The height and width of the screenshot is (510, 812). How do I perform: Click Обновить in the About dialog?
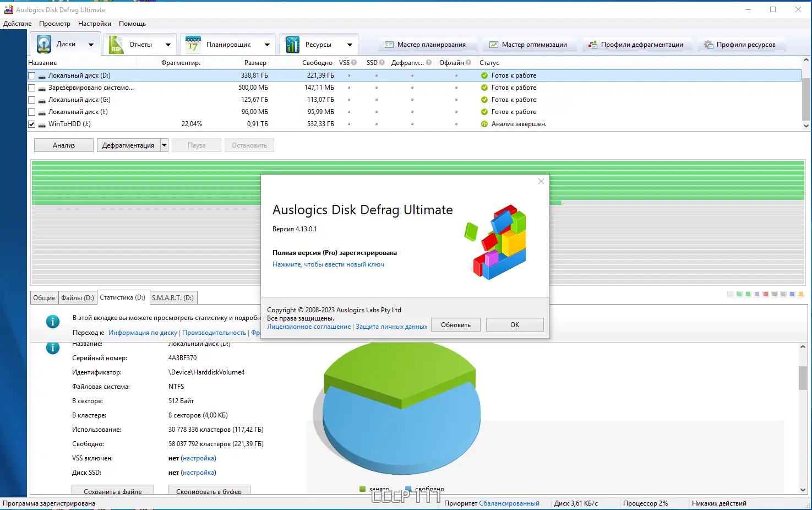[x=456, y=325]
